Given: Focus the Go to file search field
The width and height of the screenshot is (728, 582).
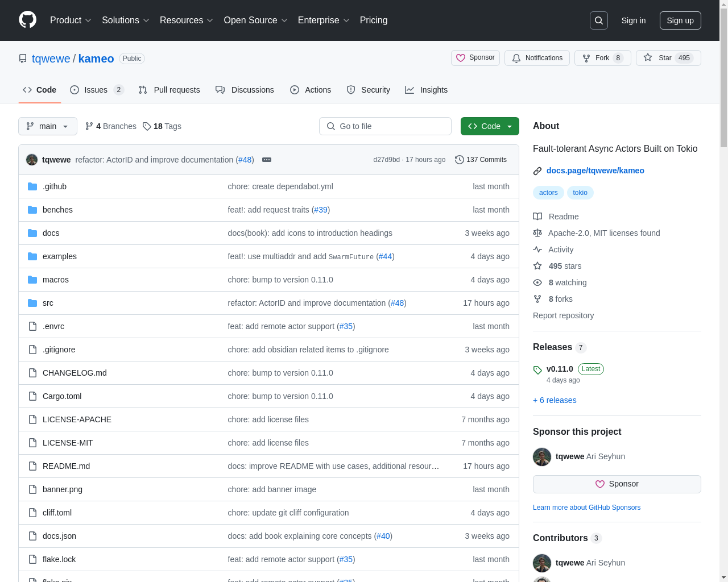Looking at the screenshot, I should pos(385,126).
